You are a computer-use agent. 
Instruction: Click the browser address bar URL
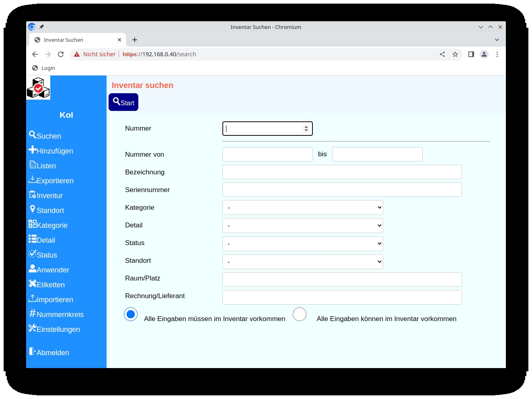(x=159, y=54)
